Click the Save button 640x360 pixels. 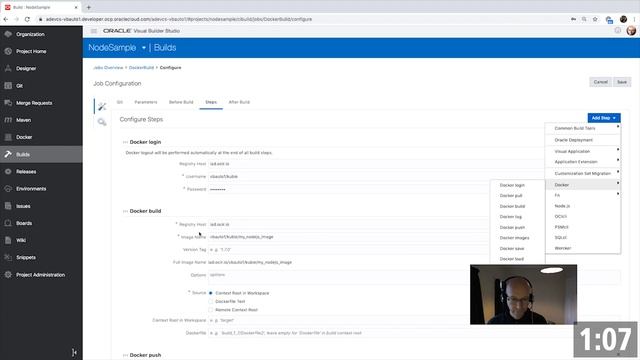coord(622,82)
